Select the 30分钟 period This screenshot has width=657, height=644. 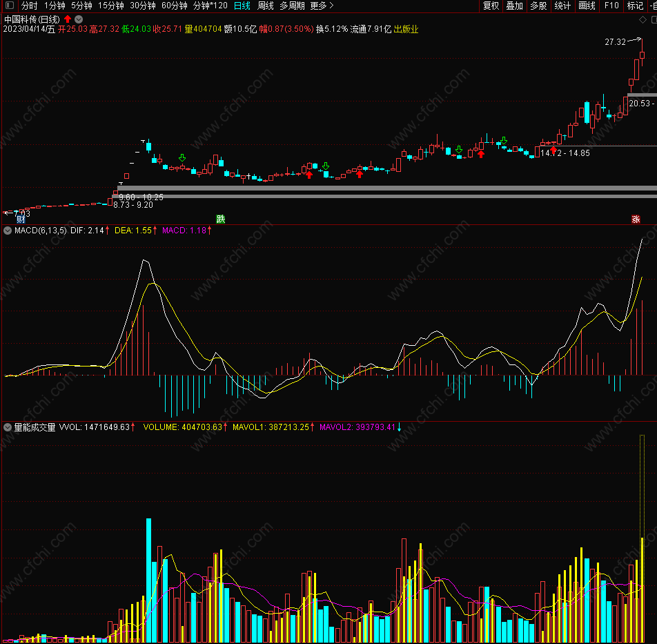click(143, 6)
